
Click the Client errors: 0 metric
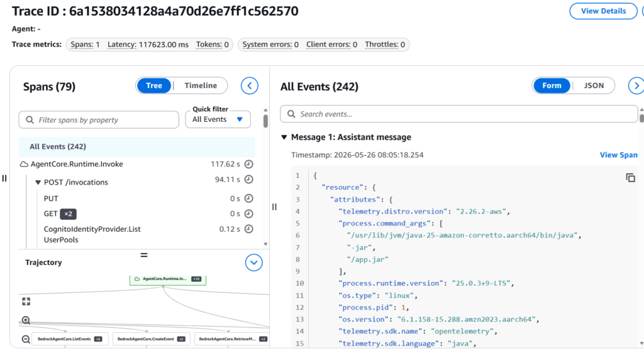click(x=331, y=44)
